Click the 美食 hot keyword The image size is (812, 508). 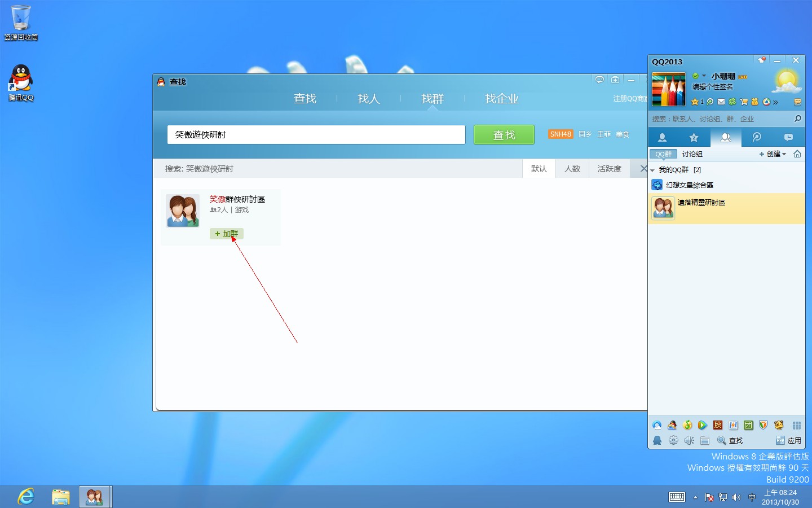[x=623, y=134]
